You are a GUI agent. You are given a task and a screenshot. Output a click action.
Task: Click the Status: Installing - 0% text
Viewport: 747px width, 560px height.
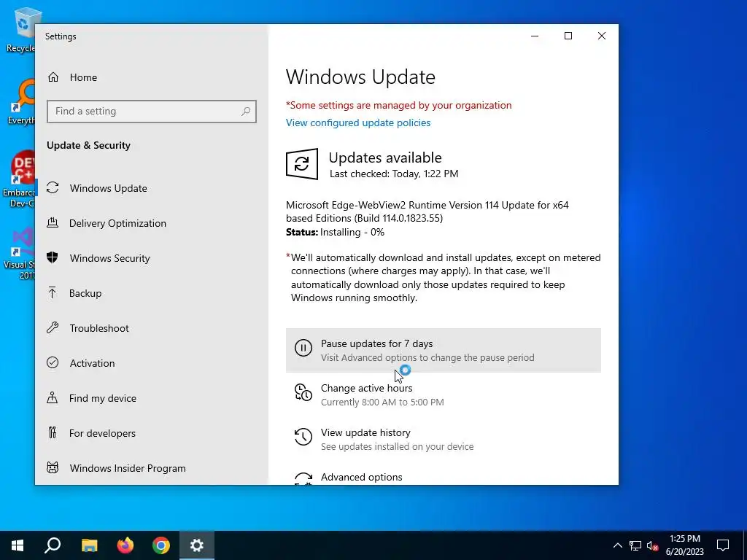click(x=335, y=232)
